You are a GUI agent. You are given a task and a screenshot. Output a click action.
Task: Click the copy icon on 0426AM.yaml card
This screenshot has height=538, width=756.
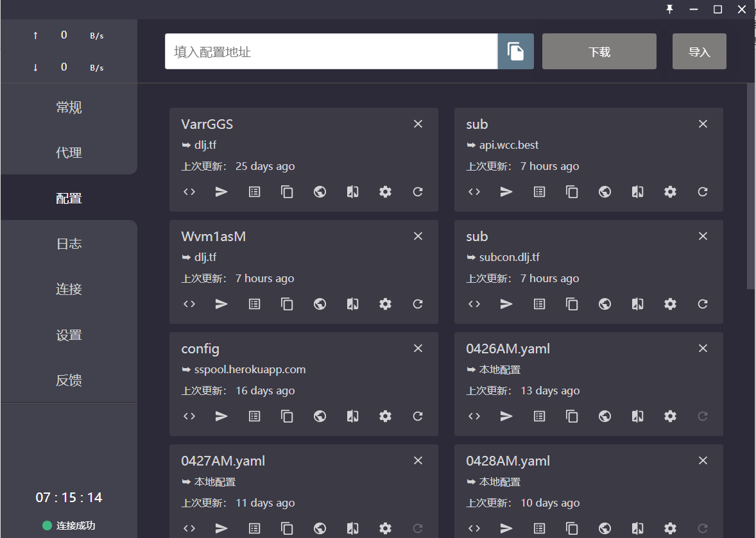[x=572, y=416]
